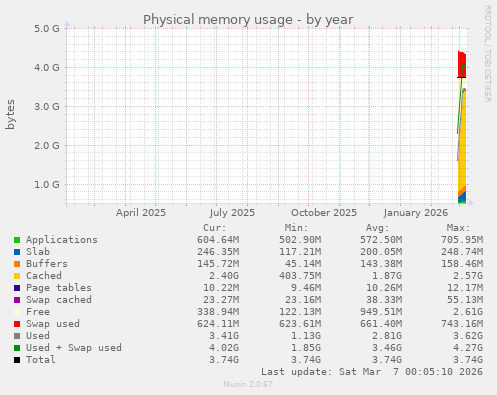Click the Buffers orange legend swatch
Image resolution: width=497 pixels, height=395 pixels.
point(17,264)
